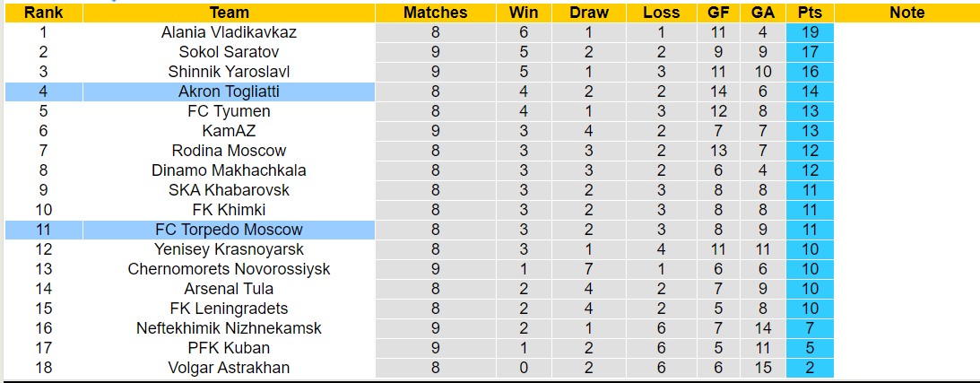Click the Loss column header
Viewport: 980px width, 383px height.
click(661, 13)
